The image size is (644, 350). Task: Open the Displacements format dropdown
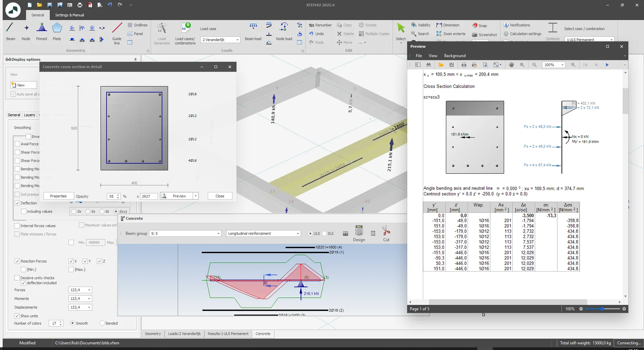80,307
